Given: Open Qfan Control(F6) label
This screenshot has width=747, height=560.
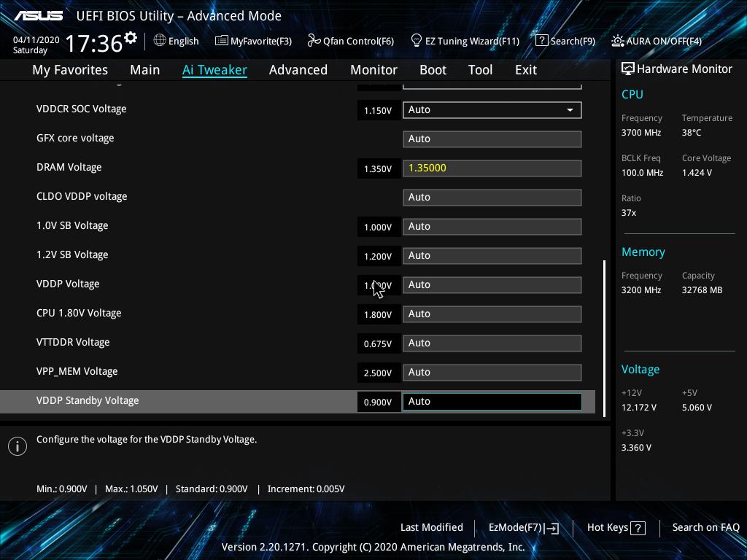Looking at the screenshot, I should coord(358,41).
